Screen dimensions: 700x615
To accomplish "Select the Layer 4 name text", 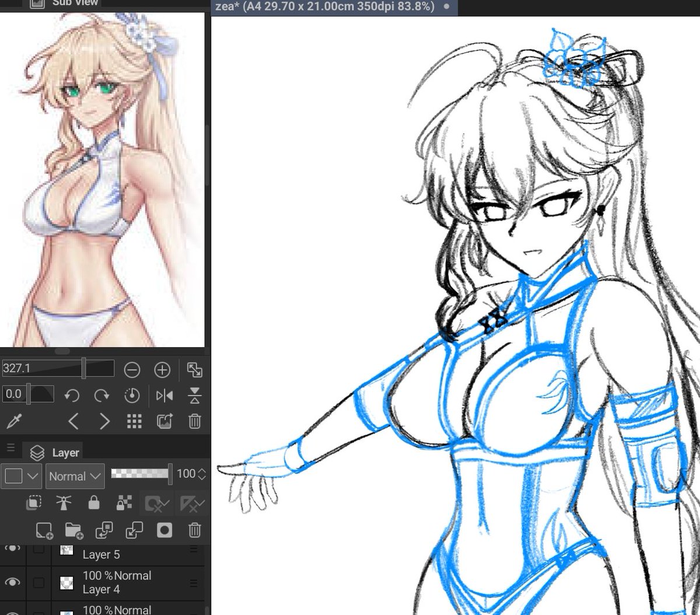I will tap(101, 589).
